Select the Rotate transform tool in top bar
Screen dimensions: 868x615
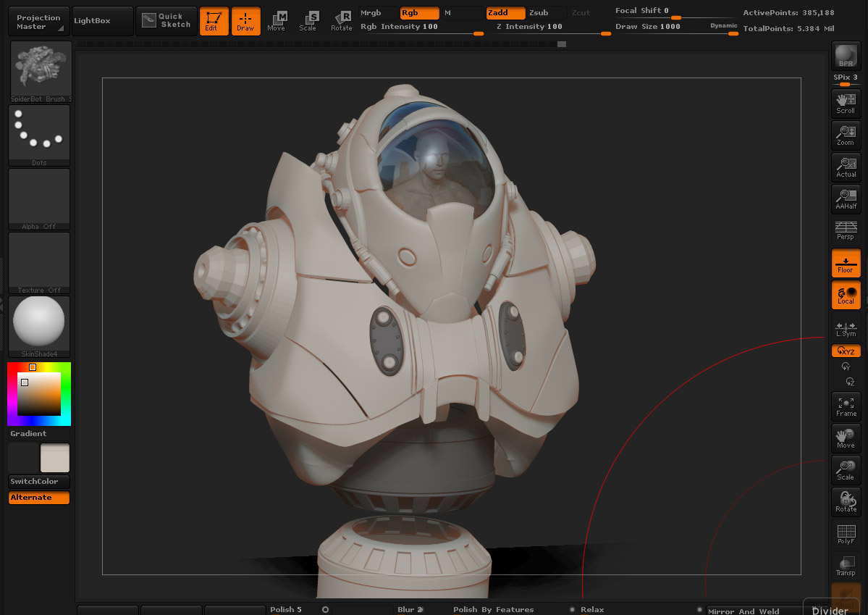(x=341, y=22)
